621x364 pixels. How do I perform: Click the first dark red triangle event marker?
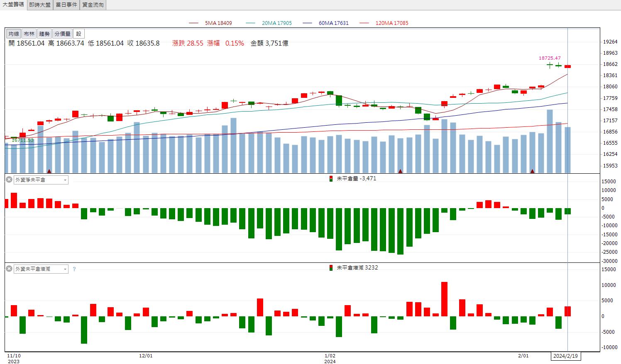click(49, 171)
